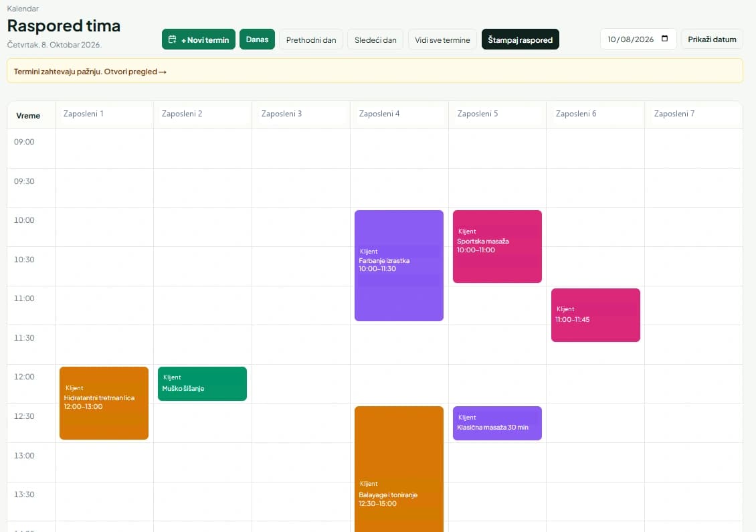Viewport: 756px width, 532px height.
Task: Click the 12:30 time label
Action: click(x=24, y=416)
